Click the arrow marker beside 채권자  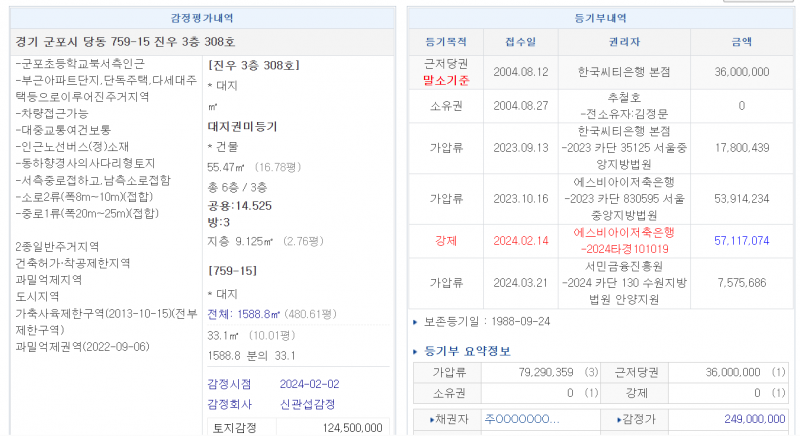432,419
